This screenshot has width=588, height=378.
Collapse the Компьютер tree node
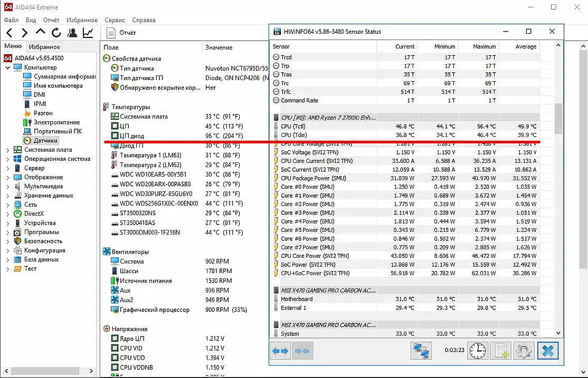point(7,67)
